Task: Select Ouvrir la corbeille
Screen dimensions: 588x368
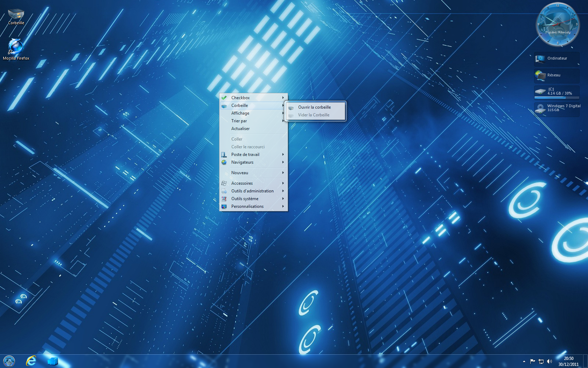Action: (315, 107)
